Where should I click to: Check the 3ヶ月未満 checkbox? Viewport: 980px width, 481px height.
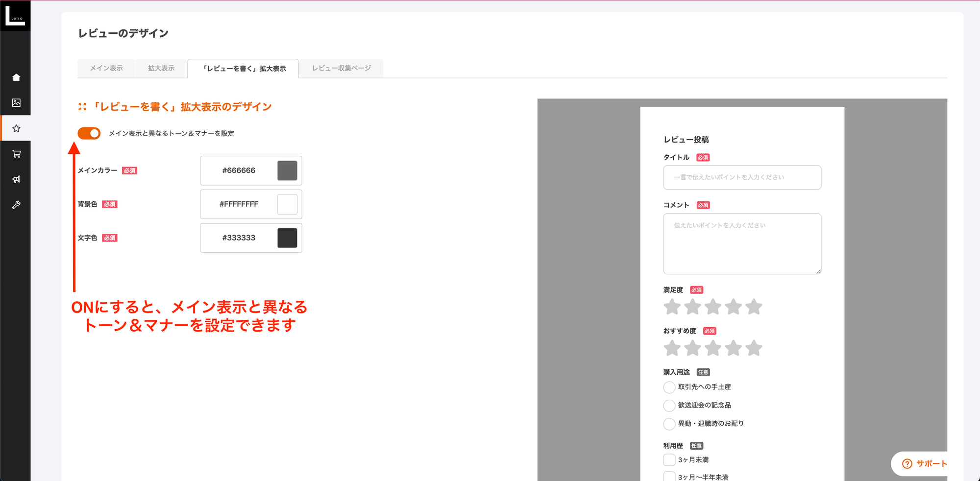coord(669,459)
